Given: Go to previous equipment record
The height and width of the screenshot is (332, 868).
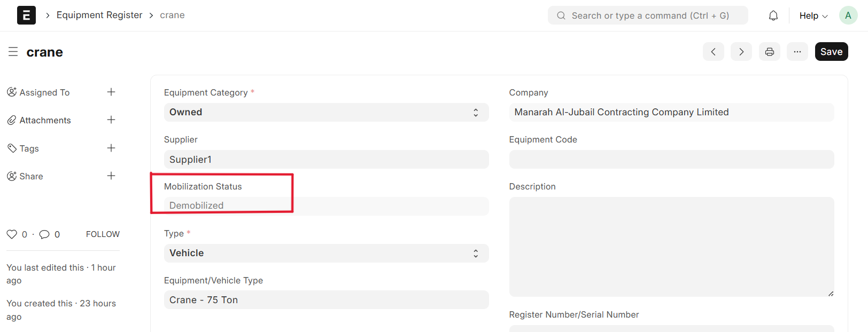Looking at the screenshot, I should 713,52.
